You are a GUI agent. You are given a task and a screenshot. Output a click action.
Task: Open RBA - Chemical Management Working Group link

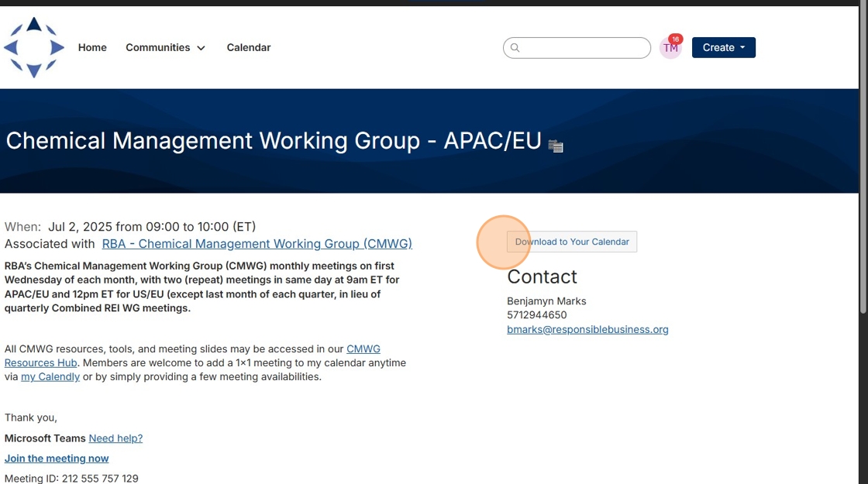click(257, 244)
